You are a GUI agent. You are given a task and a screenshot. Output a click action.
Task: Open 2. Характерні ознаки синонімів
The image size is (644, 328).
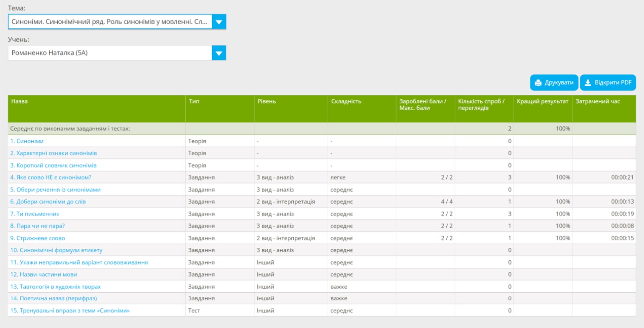[53, 153]
